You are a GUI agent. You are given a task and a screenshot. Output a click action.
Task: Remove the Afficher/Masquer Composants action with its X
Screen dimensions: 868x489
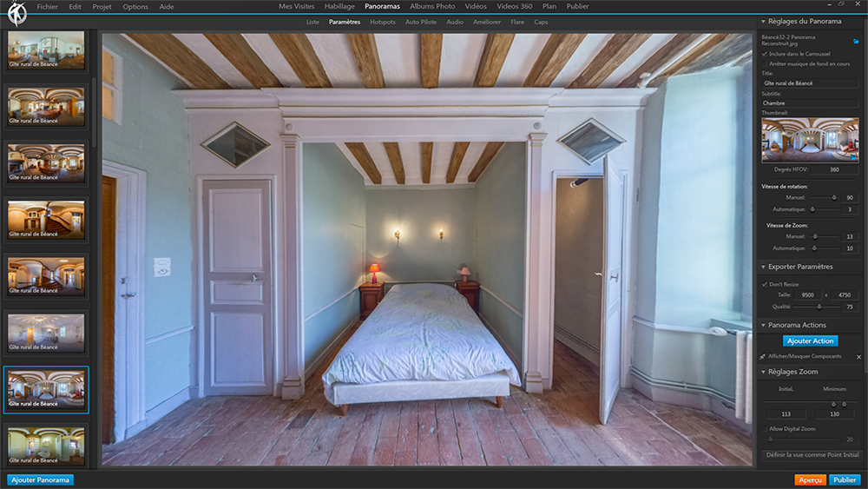pyautogui.click(x=858, y=357)
